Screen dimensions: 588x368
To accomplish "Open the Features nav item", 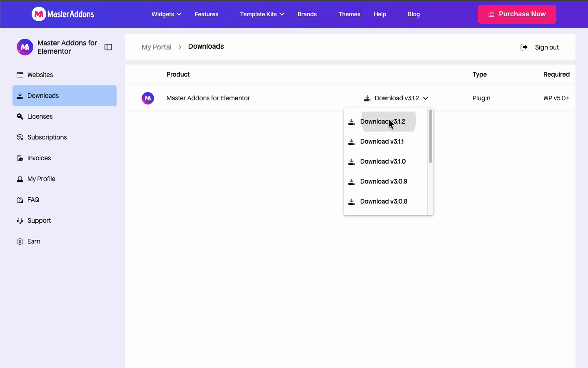I will 207,14.
